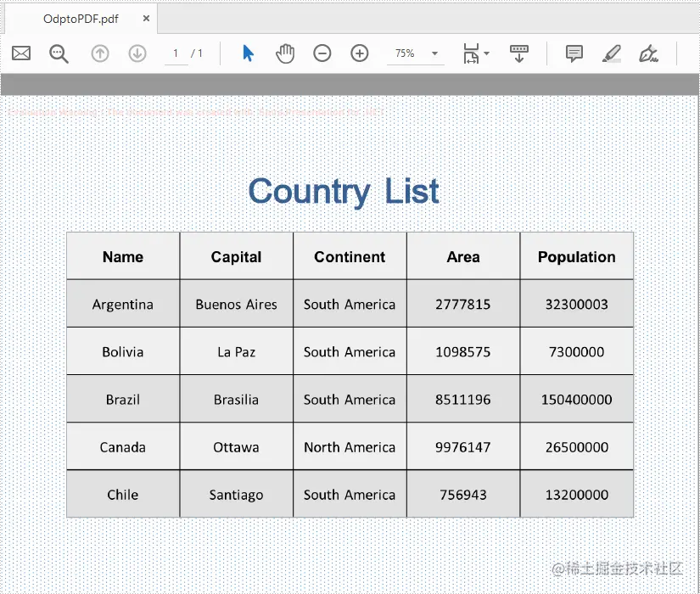Click the Name column header

123,256
